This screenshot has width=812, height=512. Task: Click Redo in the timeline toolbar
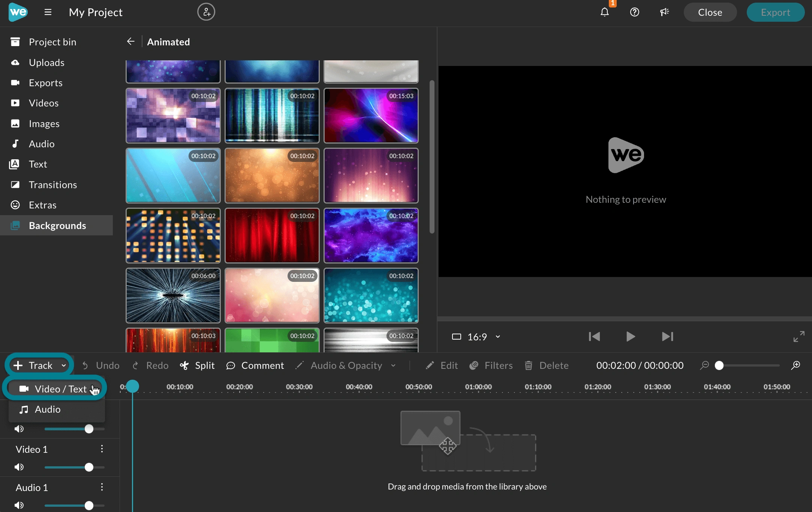coord(150,365)
